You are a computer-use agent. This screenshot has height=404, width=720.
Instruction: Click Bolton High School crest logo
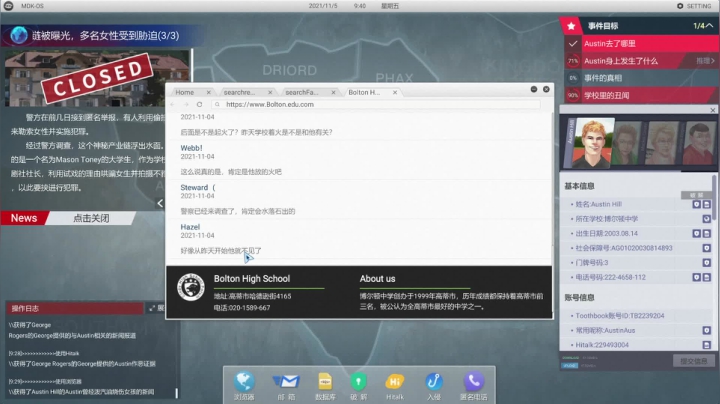coord(191,287)
